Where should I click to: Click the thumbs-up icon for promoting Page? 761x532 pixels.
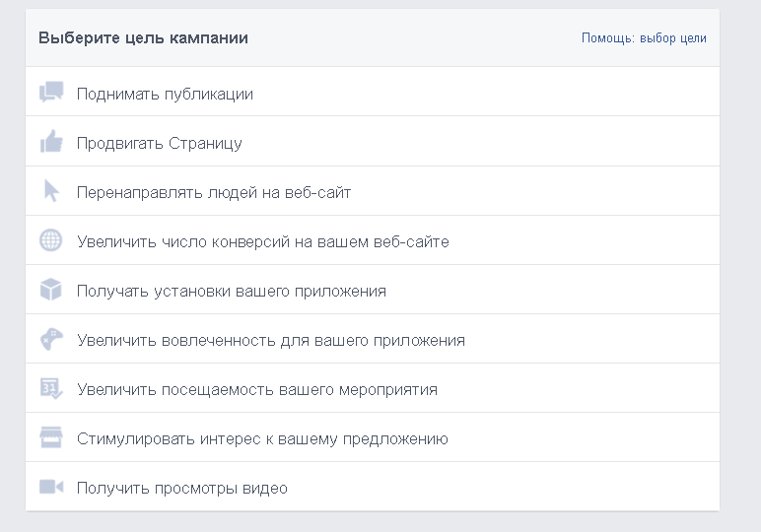51,142
